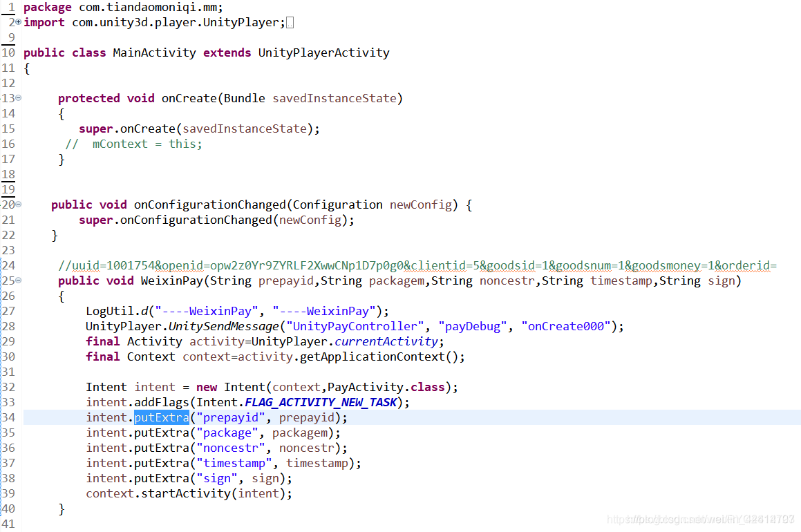The width and height of the screenshot is (801, 532).
Task: Click FLAG_ACTIVITY_NEW_TASK constant
Action: pos(321,402)
